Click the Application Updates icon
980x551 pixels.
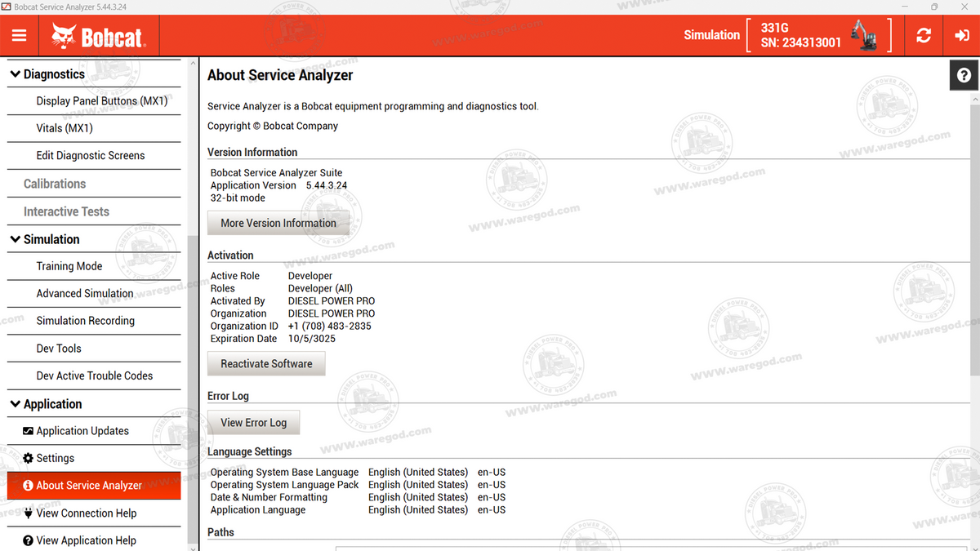[29, 431]
